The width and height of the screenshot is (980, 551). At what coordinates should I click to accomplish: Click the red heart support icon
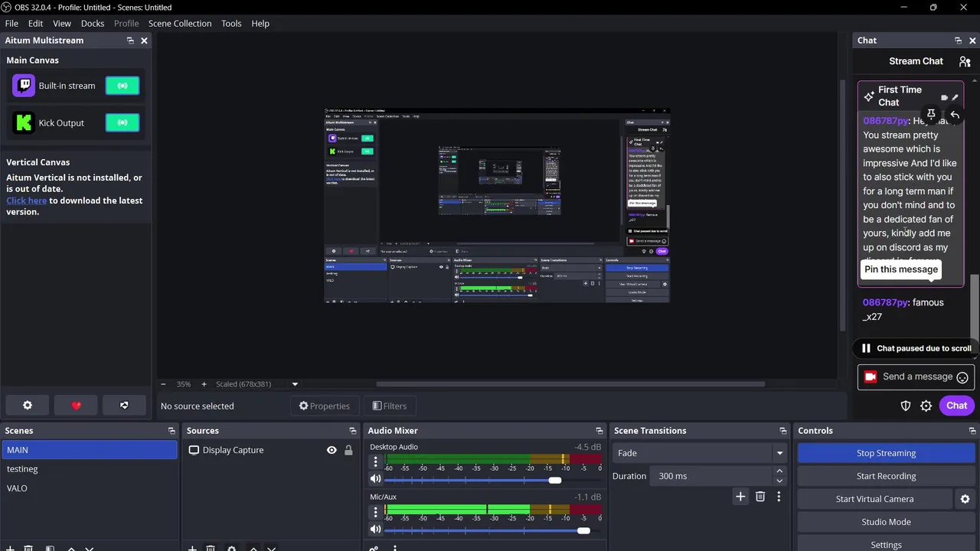coord(76,406)
